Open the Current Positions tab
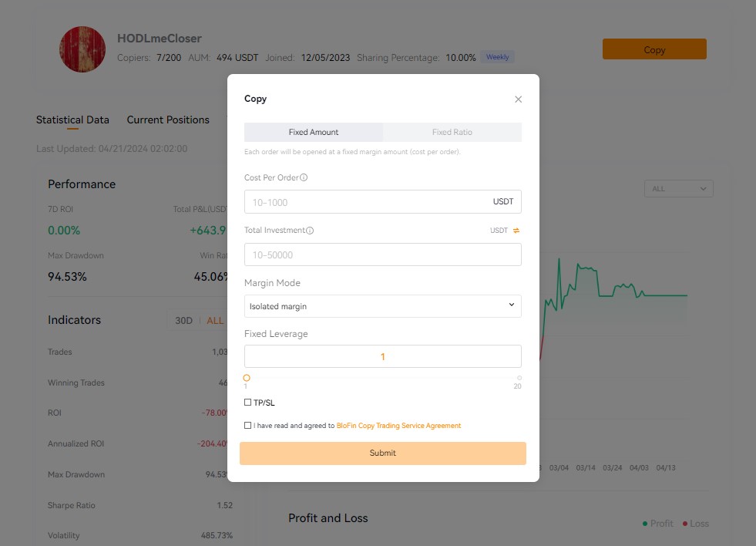The width and height of the screenshot is (756, 546). coord(168,120)
